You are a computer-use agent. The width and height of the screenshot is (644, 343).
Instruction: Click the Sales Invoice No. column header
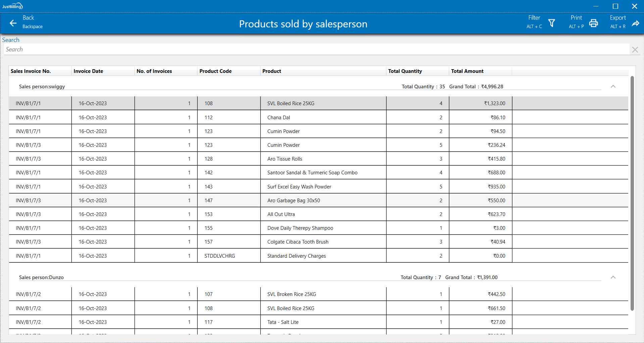(x=31, y=71)
